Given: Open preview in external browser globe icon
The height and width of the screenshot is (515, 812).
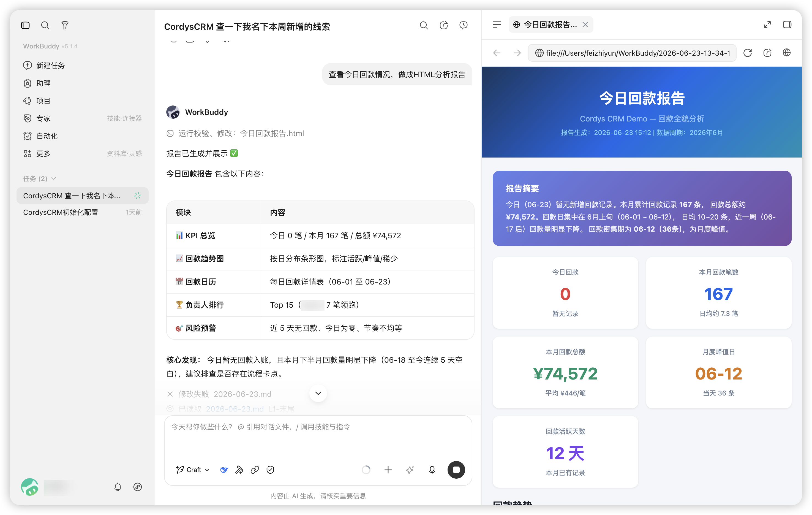Looking at the screenshot, I should click(x=787, y=53).
